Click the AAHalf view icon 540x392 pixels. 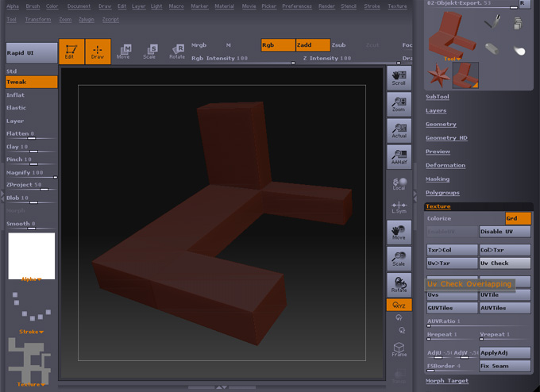399,156
